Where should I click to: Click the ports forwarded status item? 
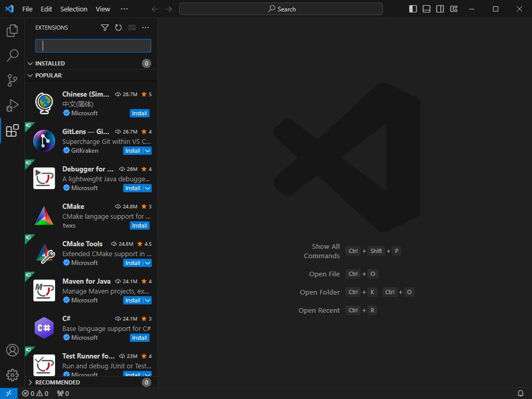[63, 393]
